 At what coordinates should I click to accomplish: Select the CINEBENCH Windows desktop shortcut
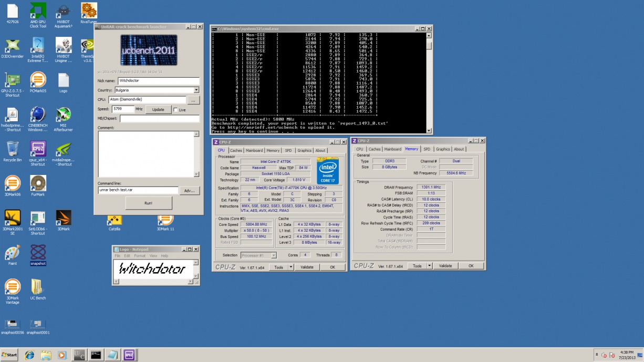click(x=38, y=114)
